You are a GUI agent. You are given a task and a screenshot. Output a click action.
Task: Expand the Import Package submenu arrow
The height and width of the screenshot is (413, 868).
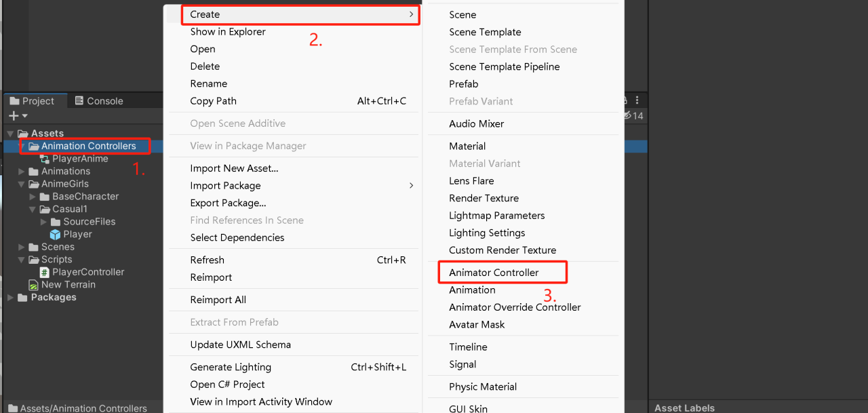tap(411, 185)
